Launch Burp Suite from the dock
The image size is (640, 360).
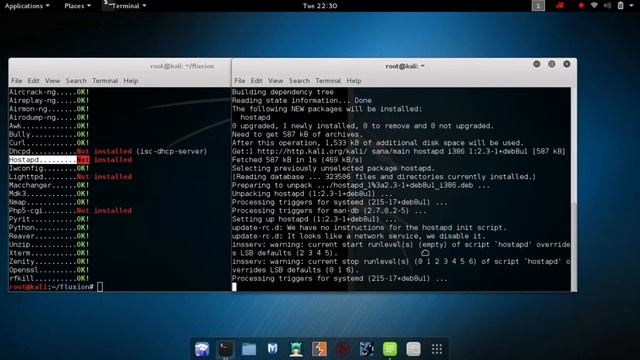coord(319,349)
